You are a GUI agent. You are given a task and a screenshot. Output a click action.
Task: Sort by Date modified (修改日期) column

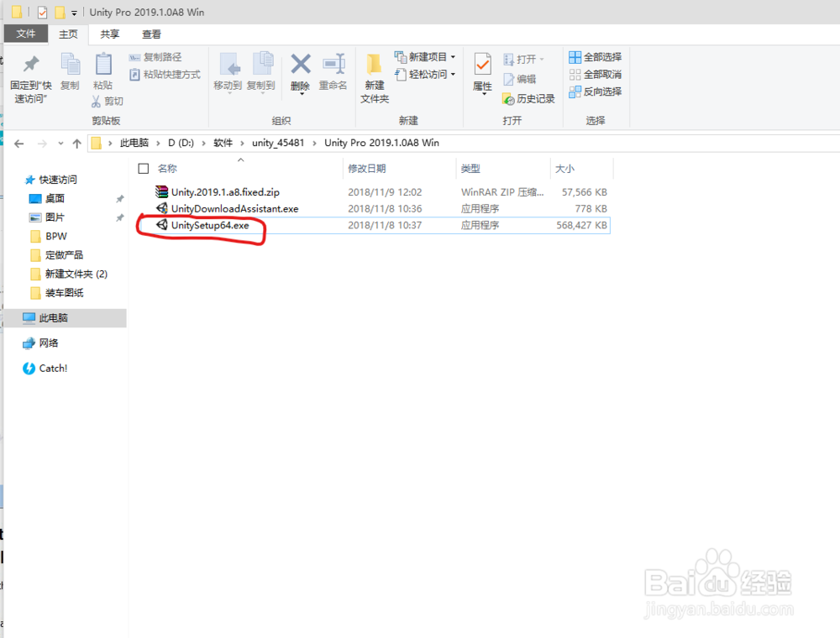[367, 169]
